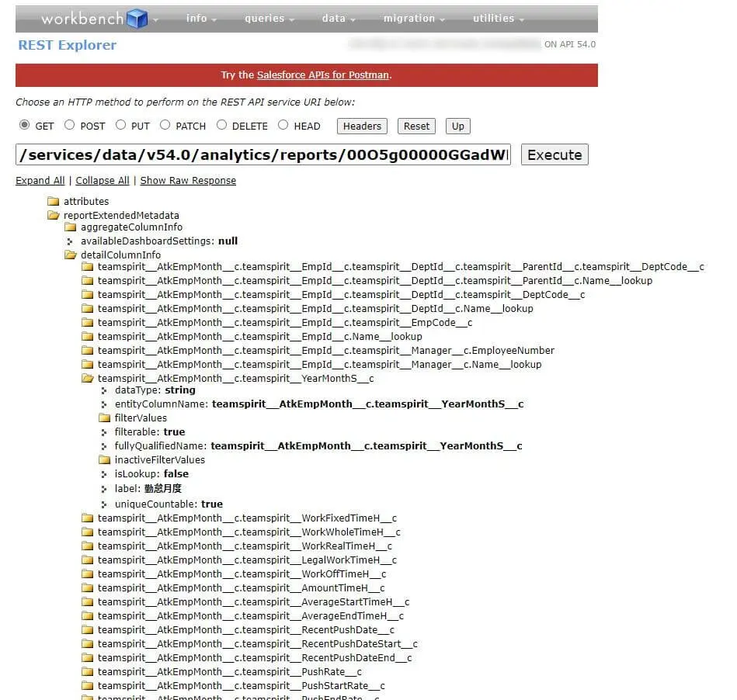
Task: Open the filterValues folder icon
Action: [104, 418]
